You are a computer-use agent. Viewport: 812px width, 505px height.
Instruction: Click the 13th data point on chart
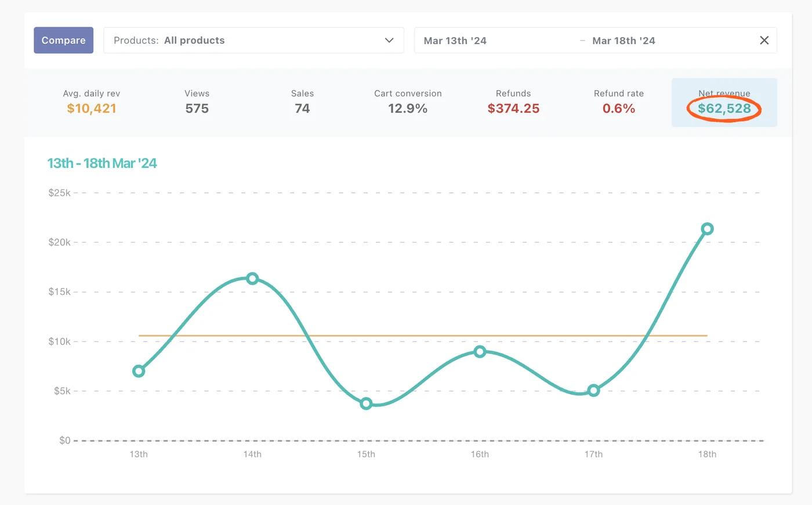pyautogui.click(x=139, y=371)
